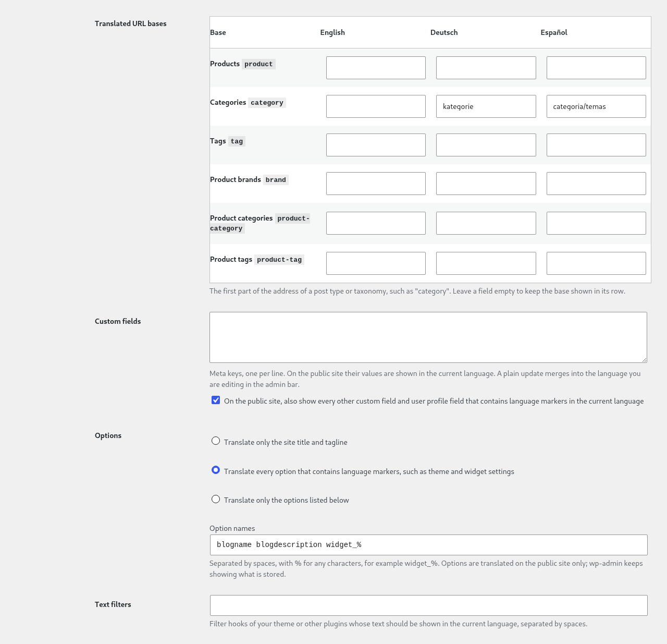Select Translate only the options listed below
This screenshot has height=644, width=667.
(x=216, y=499)
